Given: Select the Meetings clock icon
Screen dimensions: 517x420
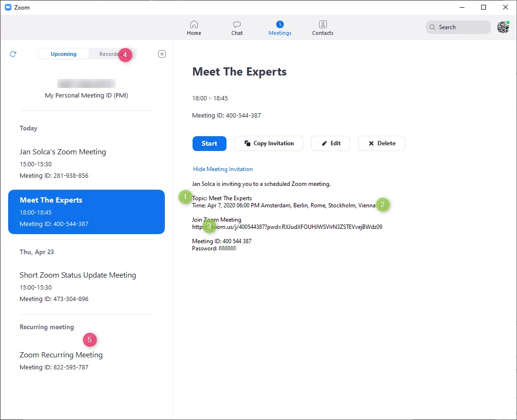Looking at the screenshot, I should click(x=280, y=24).
